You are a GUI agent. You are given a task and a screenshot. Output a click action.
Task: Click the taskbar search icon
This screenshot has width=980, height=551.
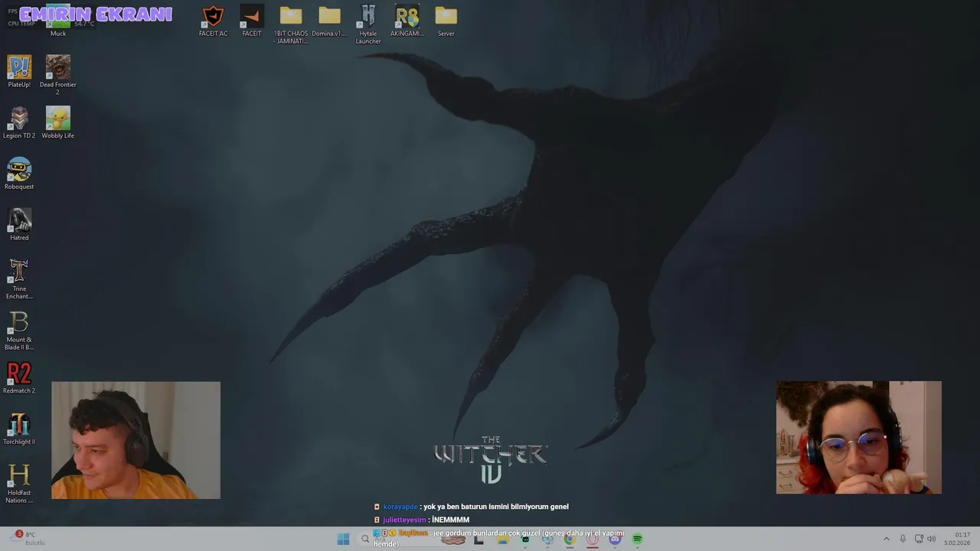click(365, 540)
